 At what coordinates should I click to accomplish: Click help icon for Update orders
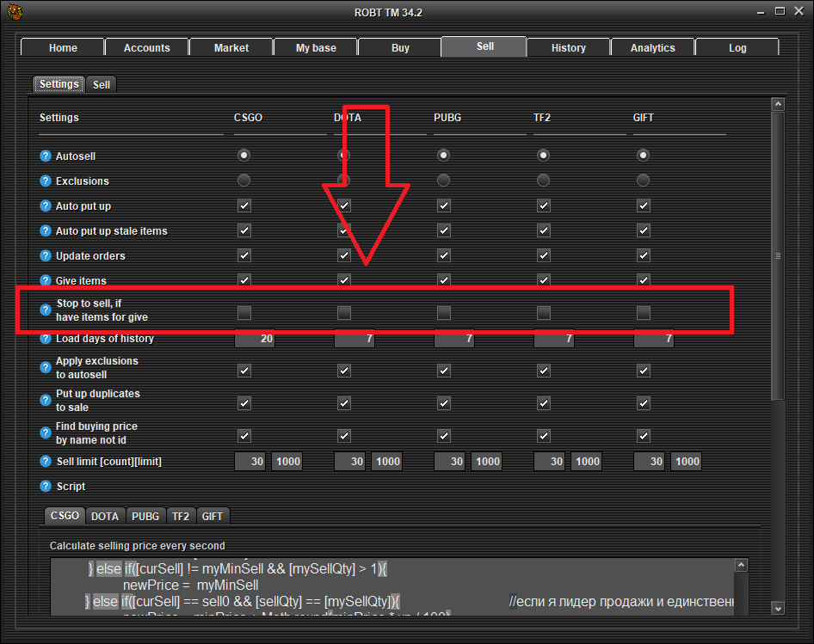46,256
